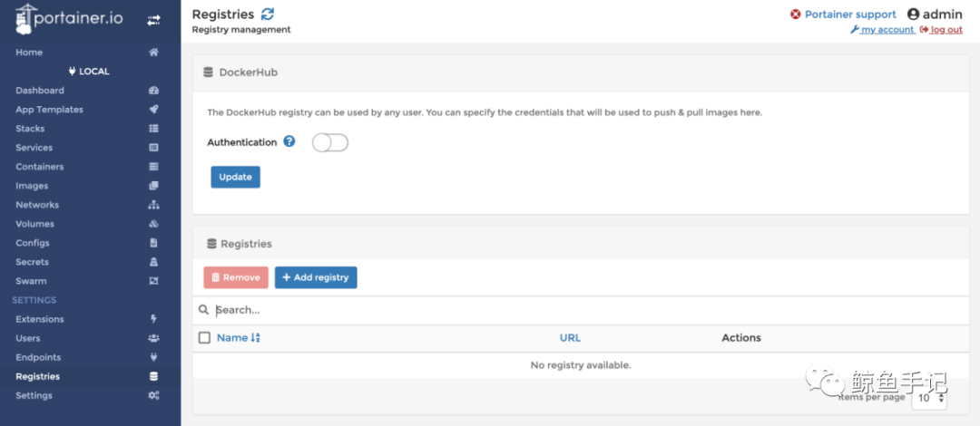Open Containers in the sidebar
The height and width of the screenshot is (426, 980).
click(x=40, y=167)
